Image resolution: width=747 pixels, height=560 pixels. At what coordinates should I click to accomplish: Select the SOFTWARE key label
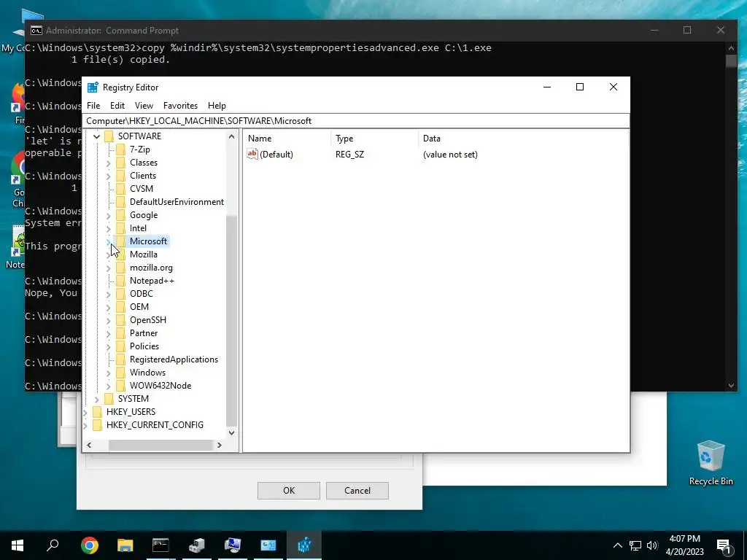click(x=139, y=136)
